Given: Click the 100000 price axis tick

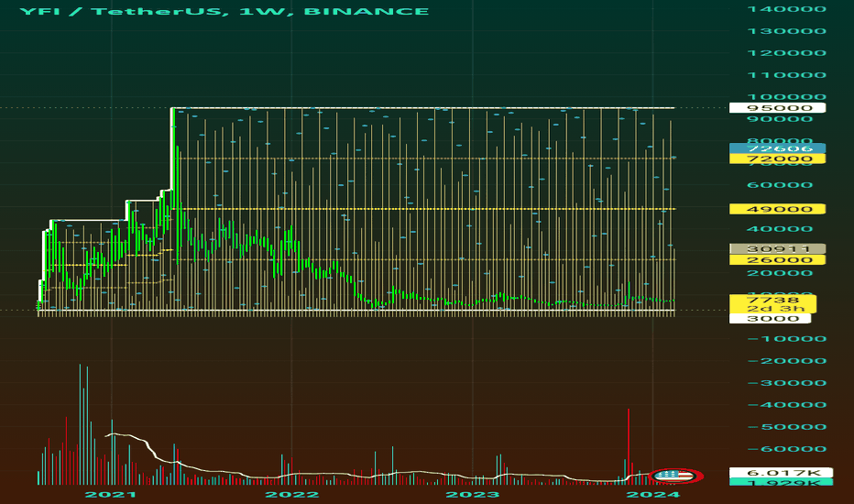Looking at the screenshot, I should pyautogui.click(x=787, y=97).
